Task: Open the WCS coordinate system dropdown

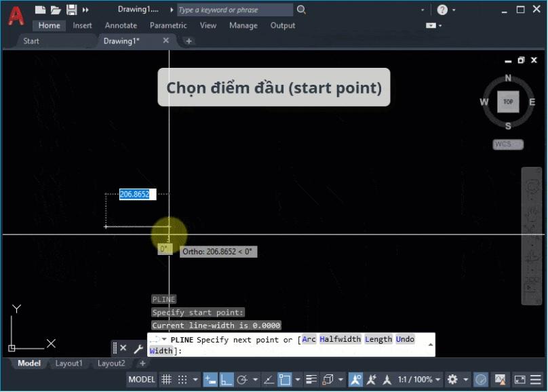Action: (x=508, y=144)
